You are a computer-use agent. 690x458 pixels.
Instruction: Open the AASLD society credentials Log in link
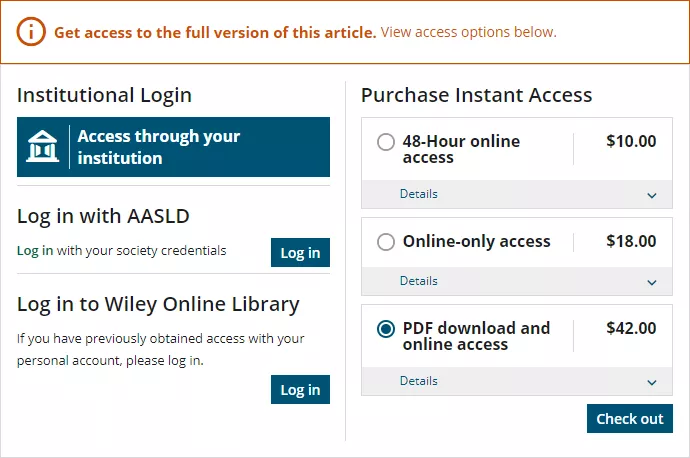click(x=35, y=250)
